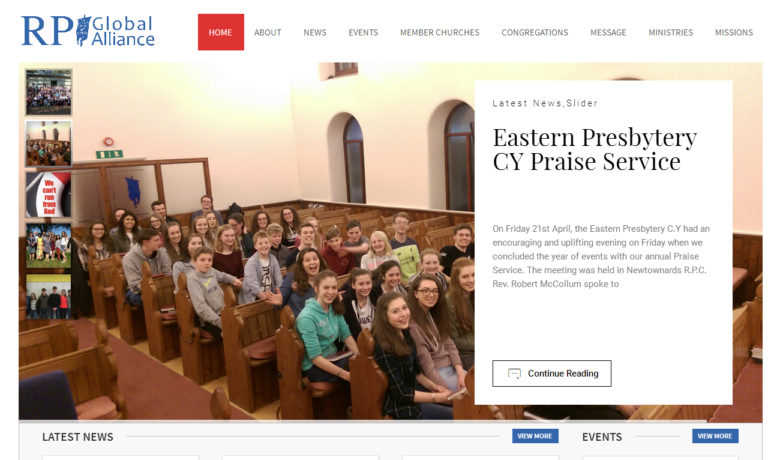Go to the Missions page
Screen dimensions: 768x460
pos(734,32)
